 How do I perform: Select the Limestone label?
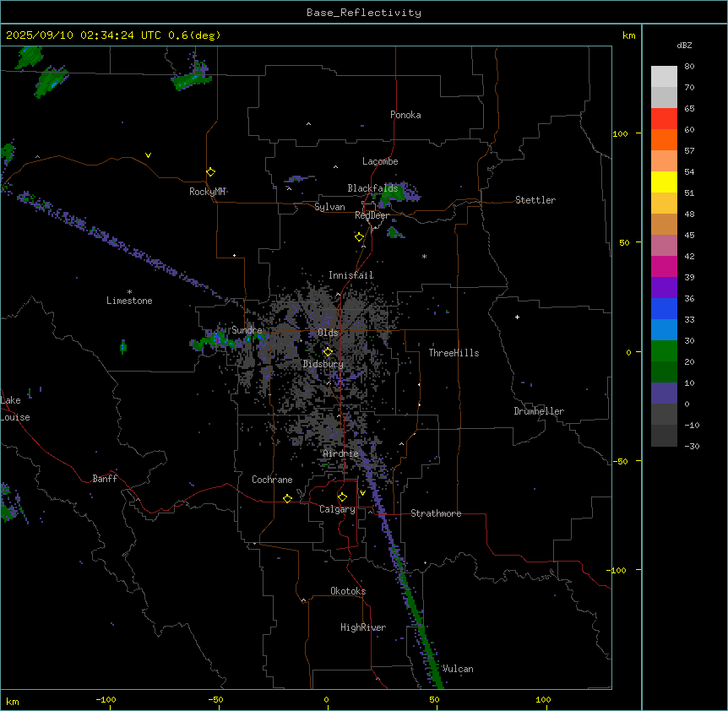129,301
